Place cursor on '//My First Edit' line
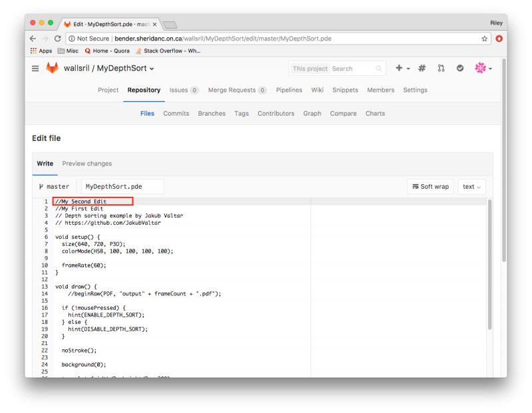 [79, 209]
